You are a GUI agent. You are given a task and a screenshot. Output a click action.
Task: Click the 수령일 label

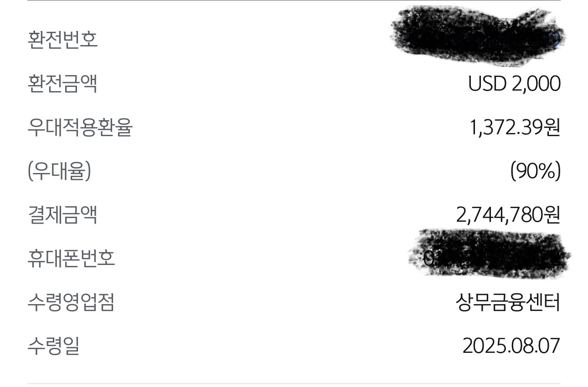54,346
